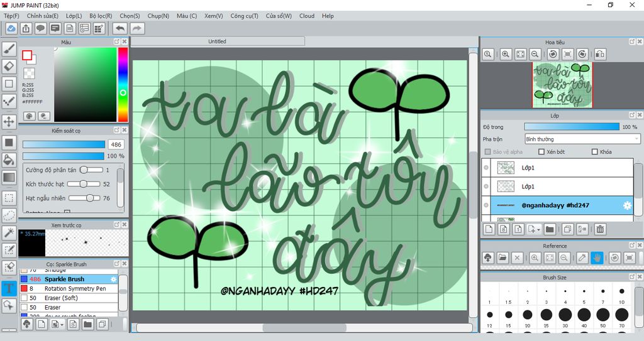This screenshot has height=341, width=644.
Task: Zoom in using the Hoa tiêu panel
Action: [x=506, y=54]
